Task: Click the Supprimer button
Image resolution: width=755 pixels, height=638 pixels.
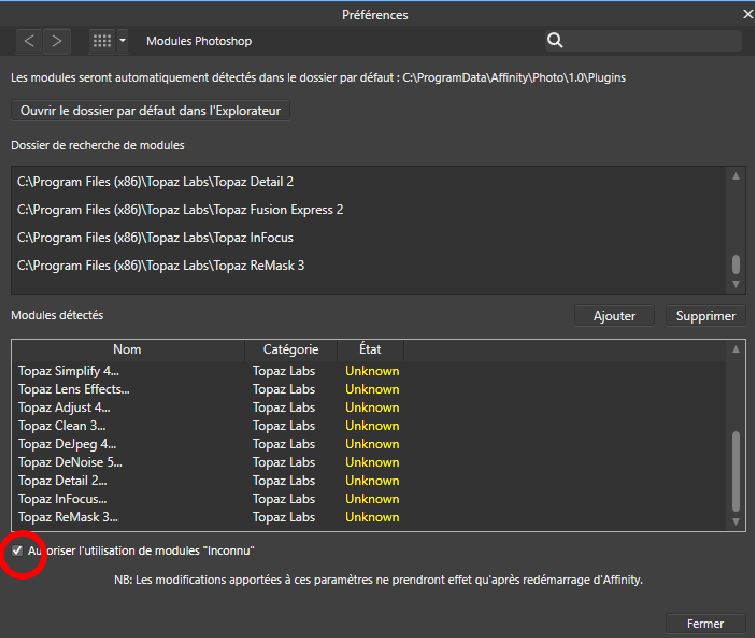Action: click(705, 316)
